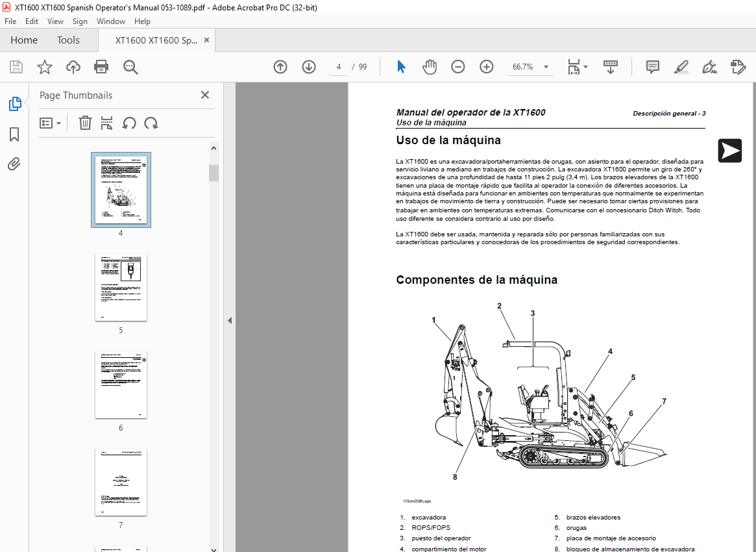The width and height of the screenshot is (756, 552).
Task: Open the File menu
Action: pos(10,21)
